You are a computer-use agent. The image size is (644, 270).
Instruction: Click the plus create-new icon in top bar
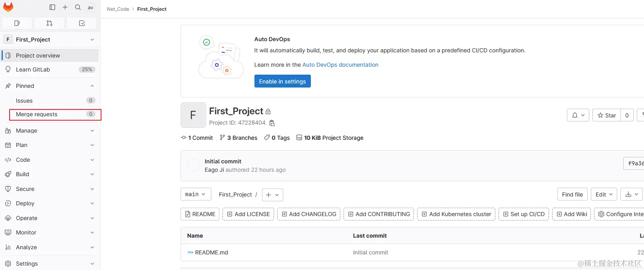click(65, 7)
